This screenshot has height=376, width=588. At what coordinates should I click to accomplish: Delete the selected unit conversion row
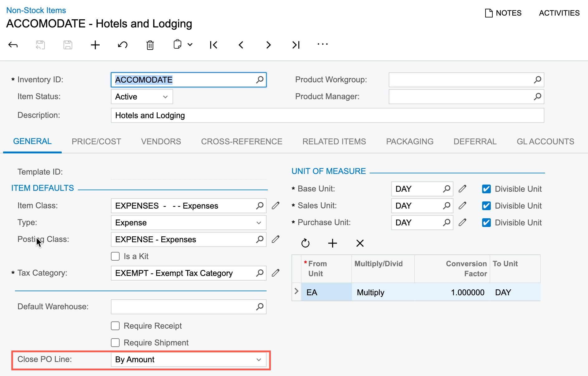tap(360, 243)
